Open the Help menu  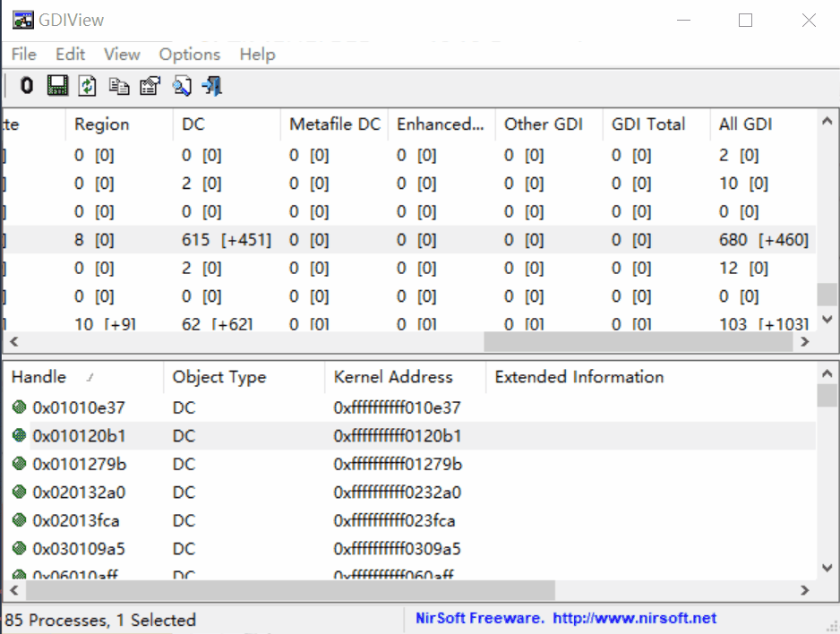(257, 54)
